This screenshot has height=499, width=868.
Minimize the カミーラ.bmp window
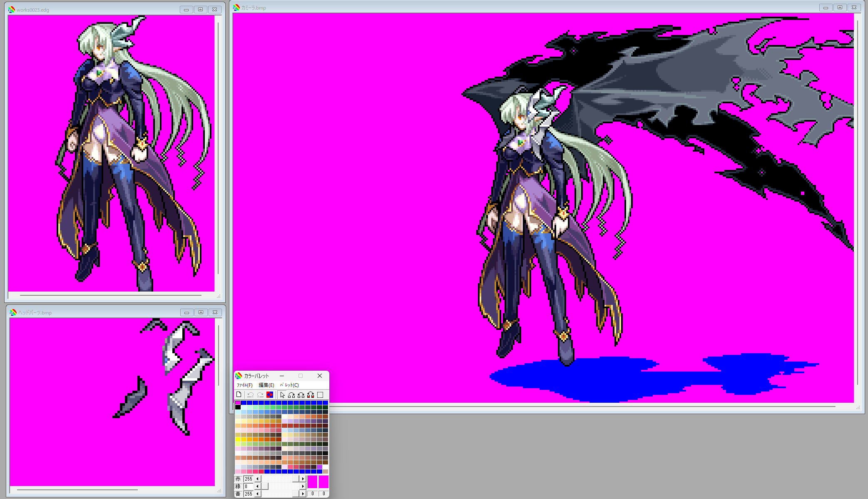[x=826, y=7]
